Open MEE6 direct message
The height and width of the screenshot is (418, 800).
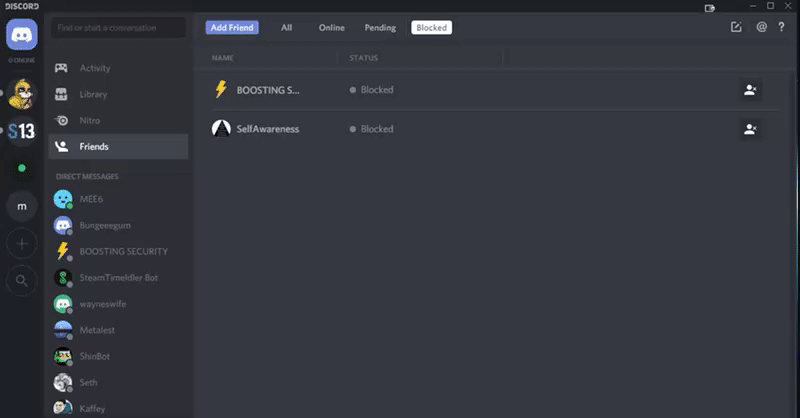click(x=118, y=199)
